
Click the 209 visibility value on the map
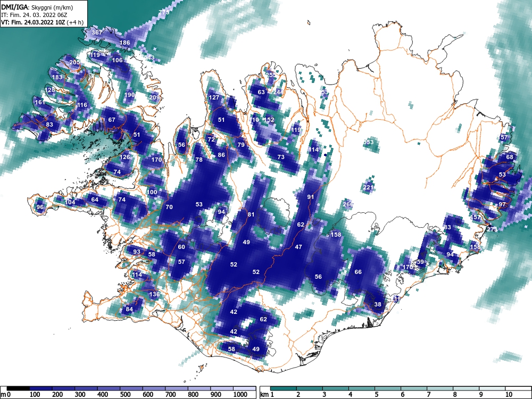pyautogui.click(x=154, y=98)
